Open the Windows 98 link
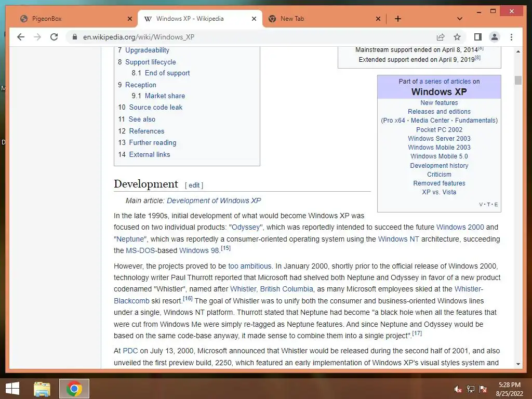532x399 pixels. coord(199,250)
